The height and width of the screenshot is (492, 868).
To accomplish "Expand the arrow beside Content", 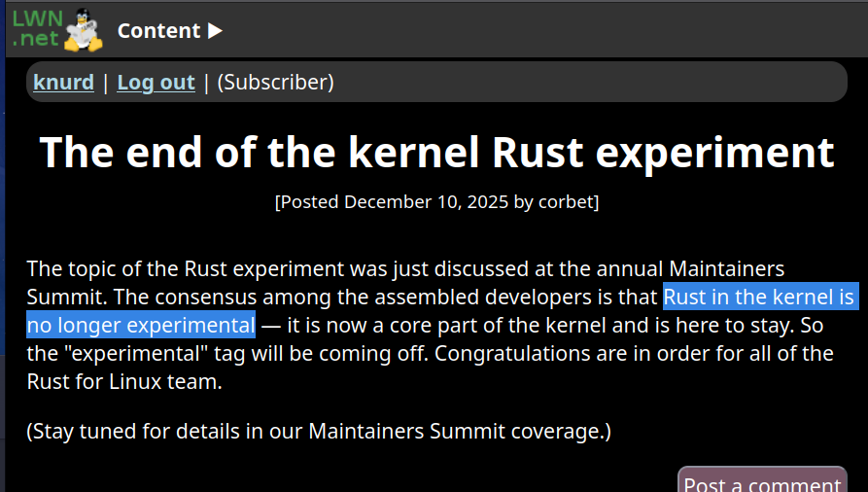I will point(216,30).
